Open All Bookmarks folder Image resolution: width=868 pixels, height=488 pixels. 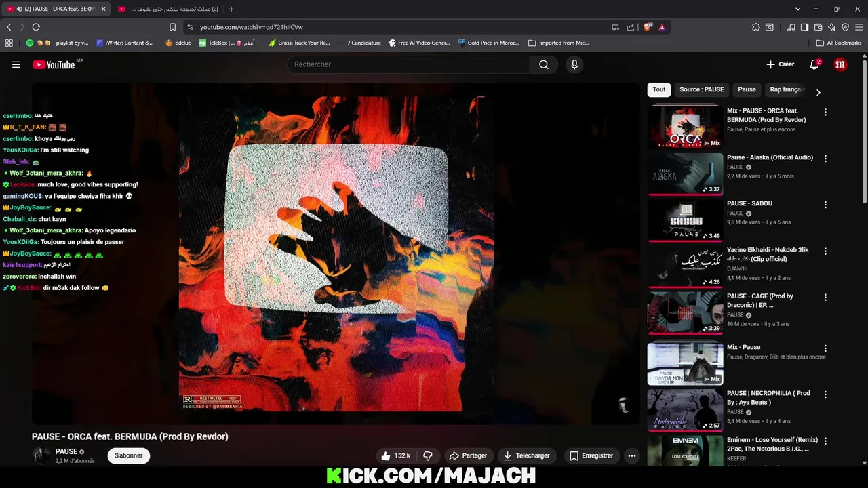[839, 43]
